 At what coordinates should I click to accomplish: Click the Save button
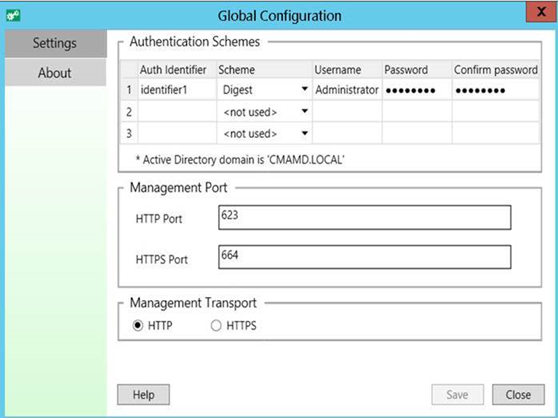[458, 395]
